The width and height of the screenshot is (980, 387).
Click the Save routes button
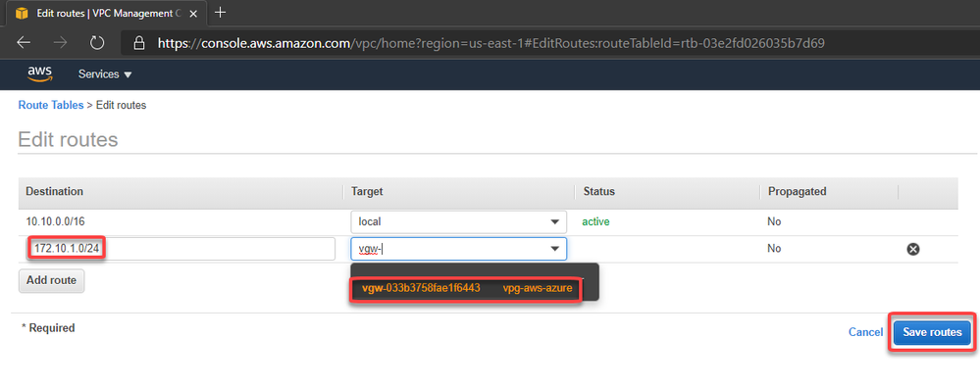click(932, 333)
